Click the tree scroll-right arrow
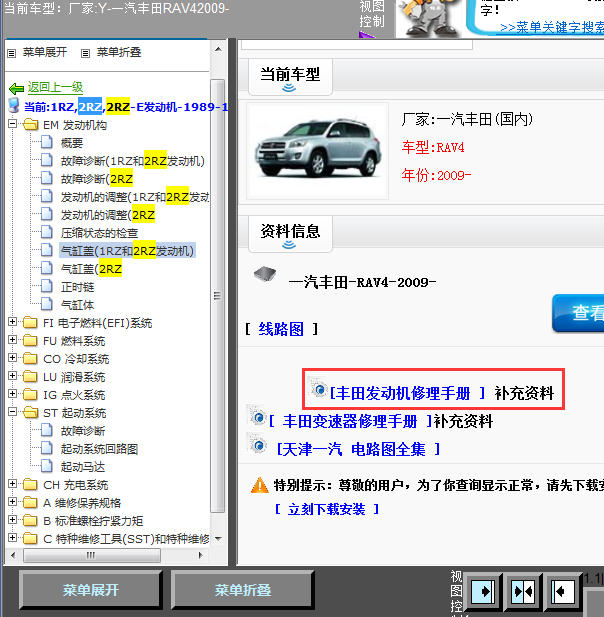Screen dimensions: 604x617 [x=201, y=555]
